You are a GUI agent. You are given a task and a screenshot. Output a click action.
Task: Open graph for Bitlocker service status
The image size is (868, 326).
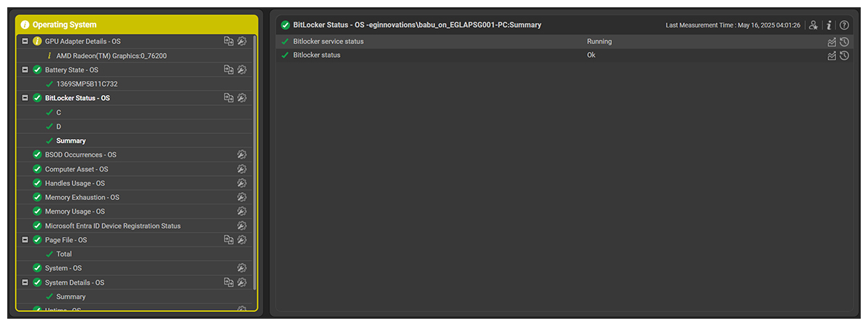[x=832, y=42]
